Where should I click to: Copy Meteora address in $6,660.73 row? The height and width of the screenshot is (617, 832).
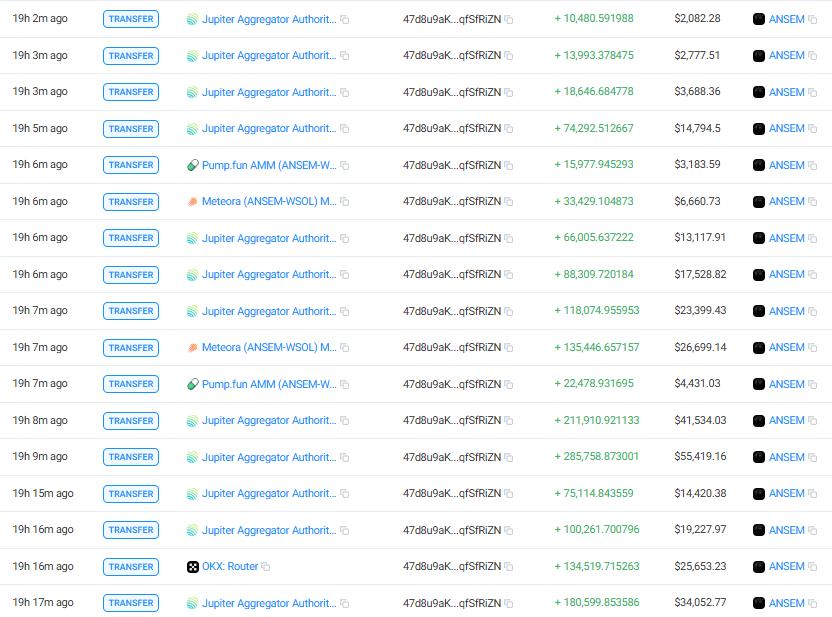pos(345,202)
